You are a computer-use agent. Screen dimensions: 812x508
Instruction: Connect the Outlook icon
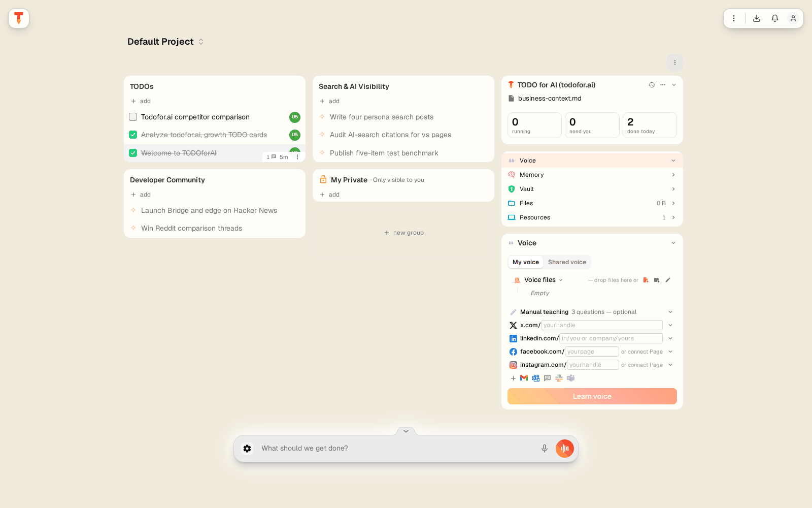[536, 378]
